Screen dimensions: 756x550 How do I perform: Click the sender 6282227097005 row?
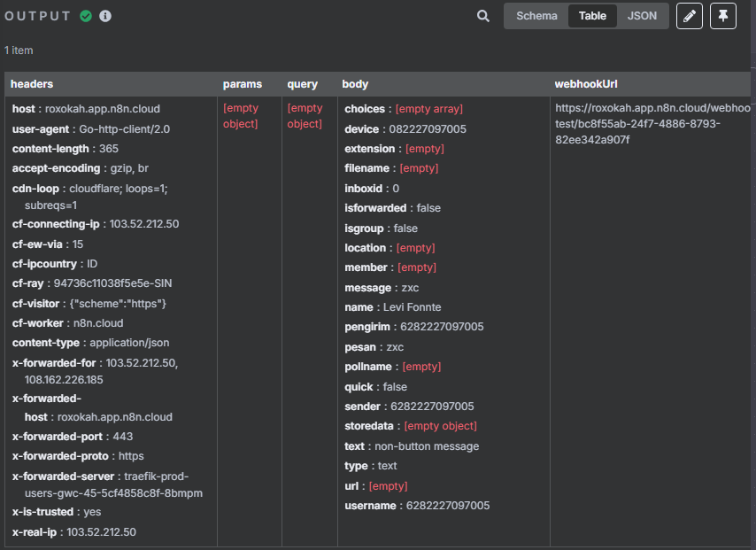click(409, 407)
